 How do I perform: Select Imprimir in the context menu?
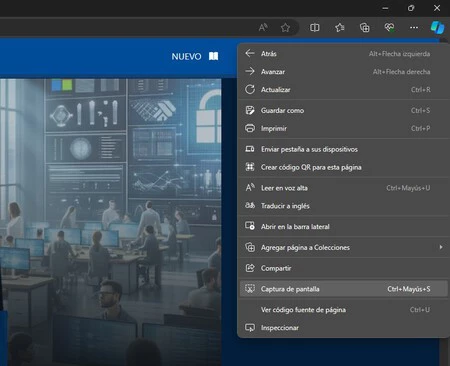point(344,128)
